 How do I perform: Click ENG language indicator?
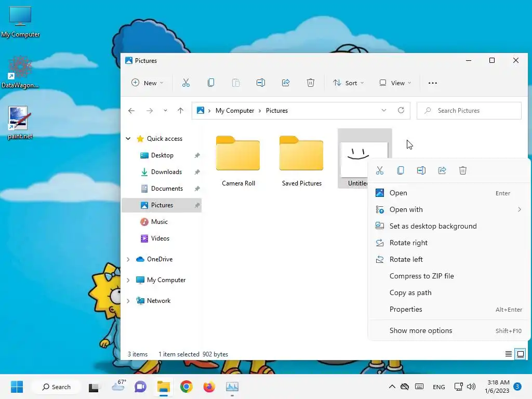tap(438, 387)
